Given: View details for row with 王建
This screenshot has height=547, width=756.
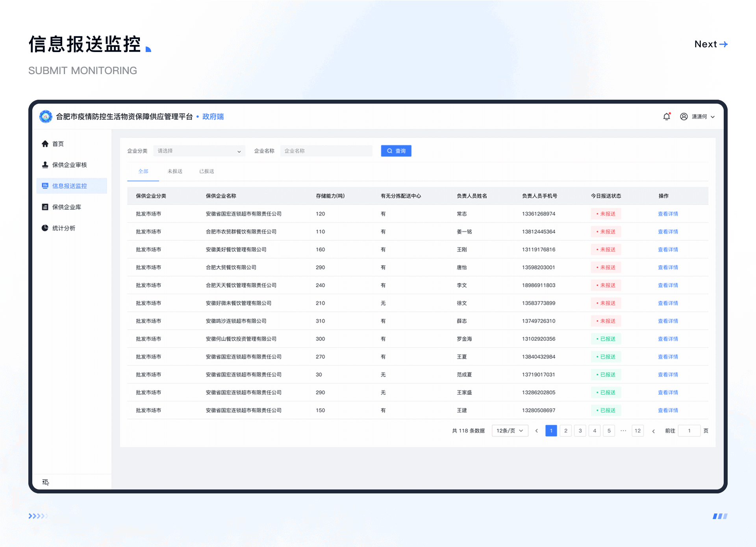Looking at the screenshot, I should [x=668, y=411].
